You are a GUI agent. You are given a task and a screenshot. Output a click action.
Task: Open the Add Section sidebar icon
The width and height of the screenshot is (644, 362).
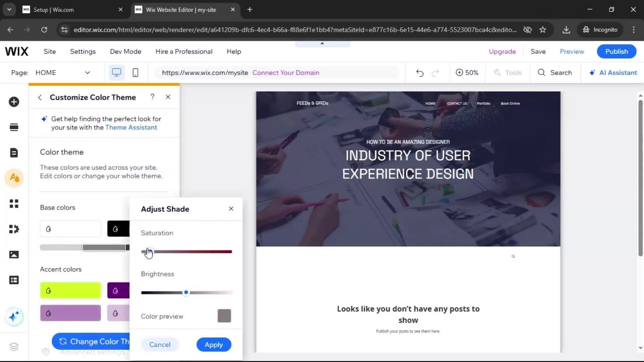click(x=14, y=127)
